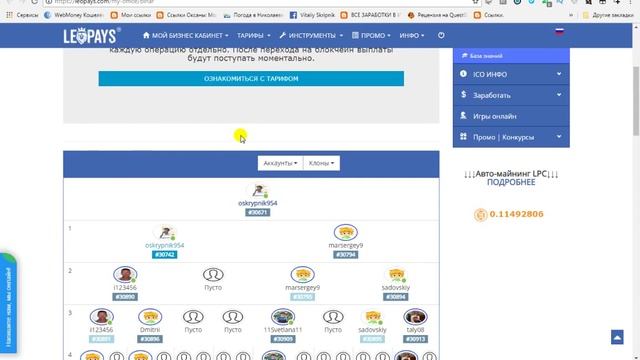Click i123456 avatar above badge #30890
This screenshot has height=360, width=640.
tap(125, 275)
